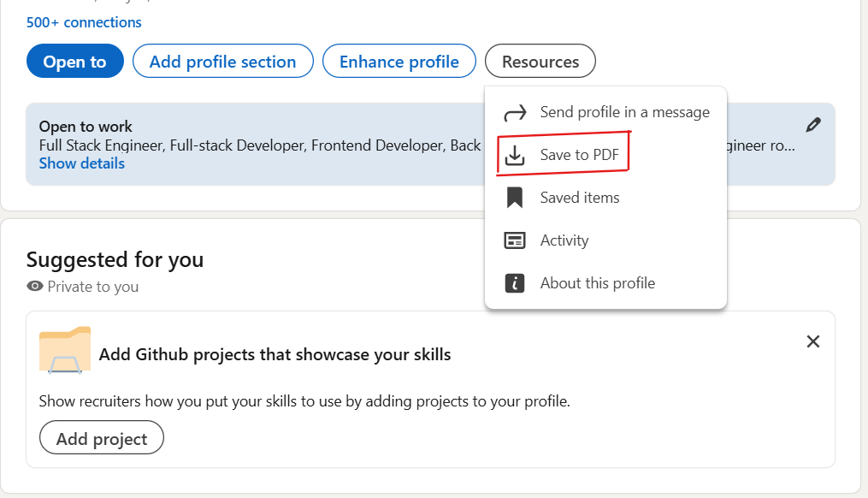
Task: Select the bookmark icon for Saved items
Action: click(x=515, y=197)
